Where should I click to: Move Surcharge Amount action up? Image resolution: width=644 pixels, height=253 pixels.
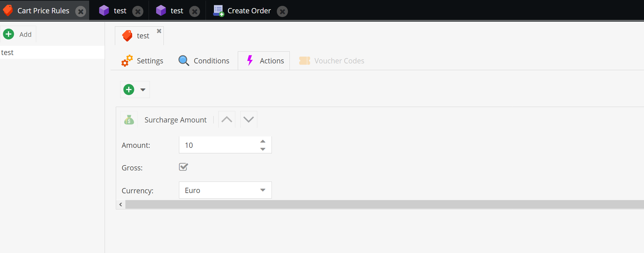[x=227, y=119]
